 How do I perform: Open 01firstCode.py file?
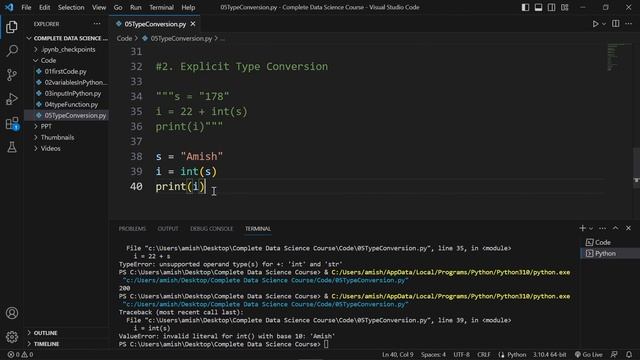tap(67, 71)
